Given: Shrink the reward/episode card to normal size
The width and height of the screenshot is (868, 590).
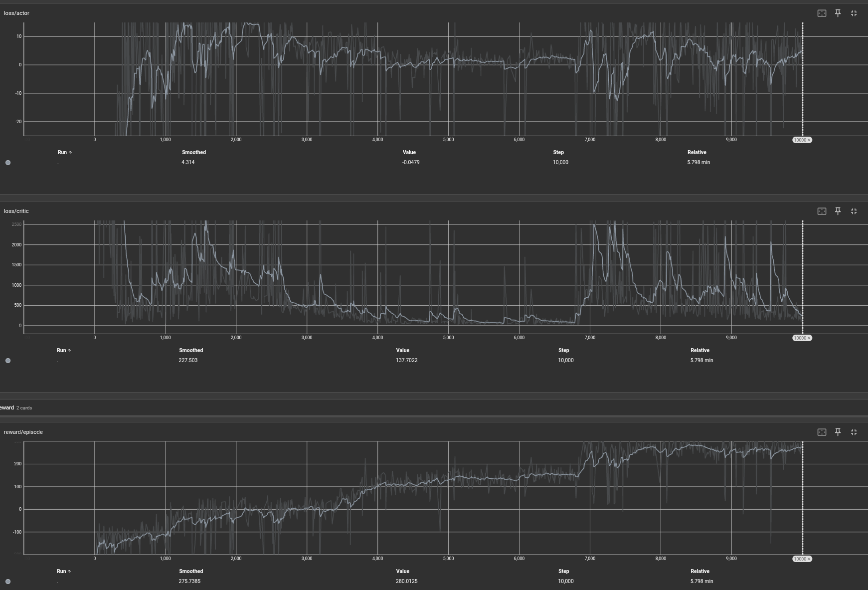Looking at the screenshot, I should [x=854, y=432].
